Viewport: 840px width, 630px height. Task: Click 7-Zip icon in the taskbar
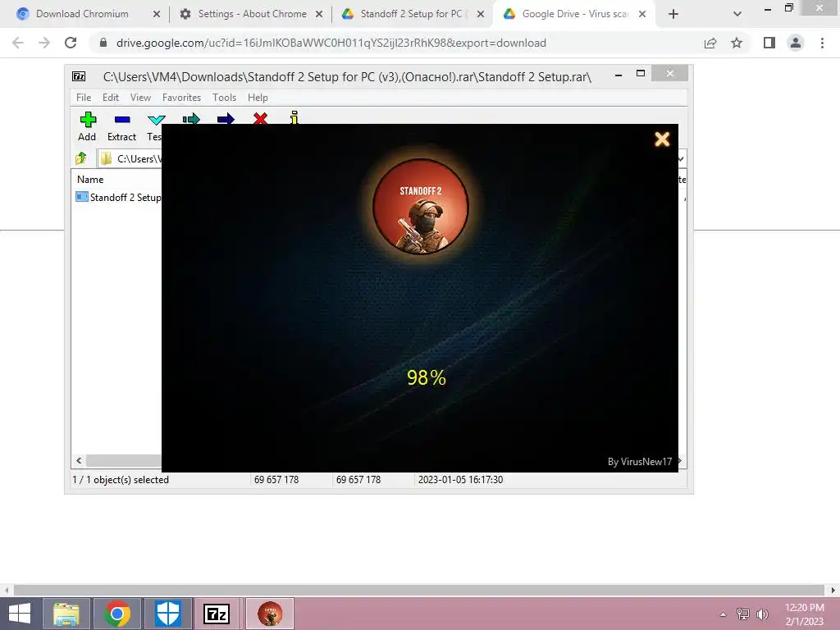point(217,614)
